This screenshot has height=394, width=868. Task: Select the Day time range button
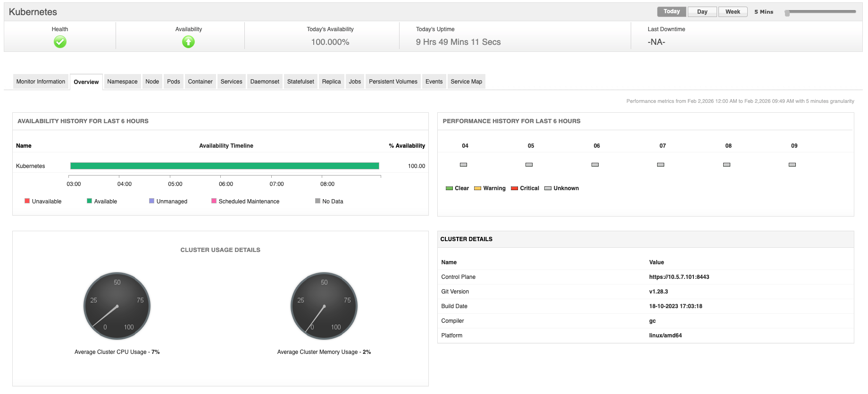702,12
